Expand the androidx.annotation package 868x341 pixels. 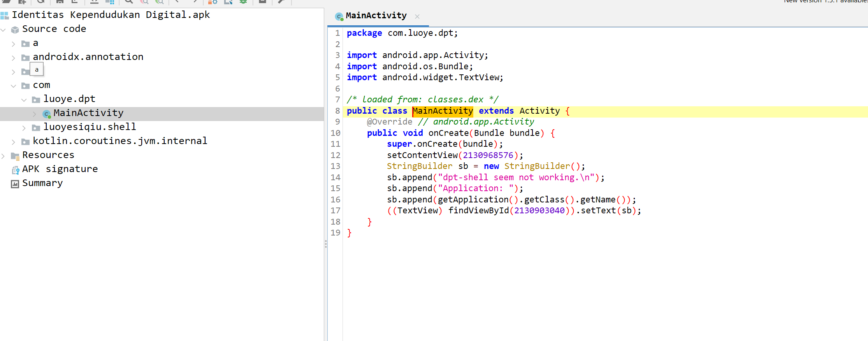click(x=14, y=58)
